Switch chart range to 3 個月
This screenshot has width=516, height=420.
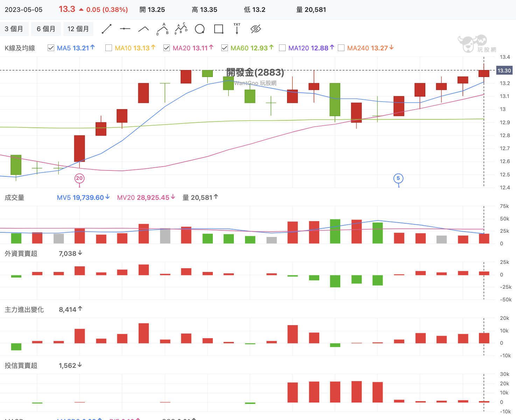(14, 29)
